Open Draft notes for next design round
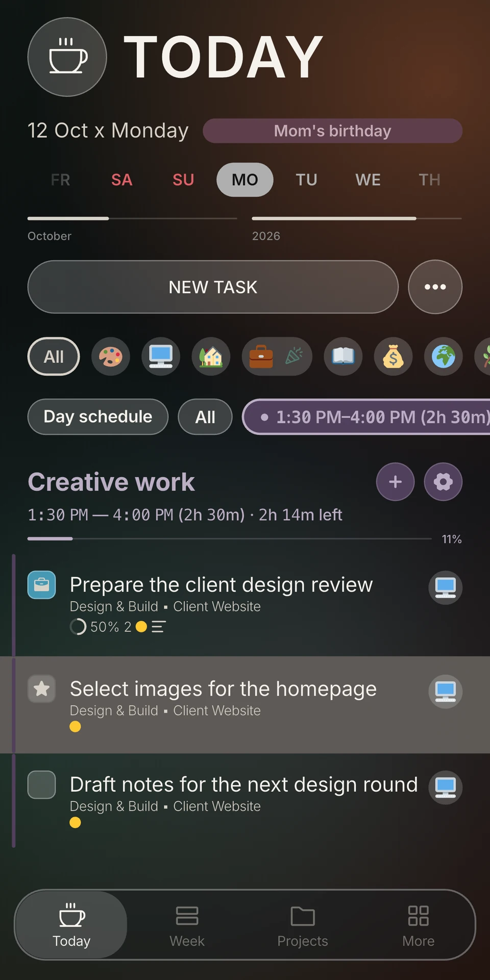This screenshot has width=490, height=980. point(244,785)
